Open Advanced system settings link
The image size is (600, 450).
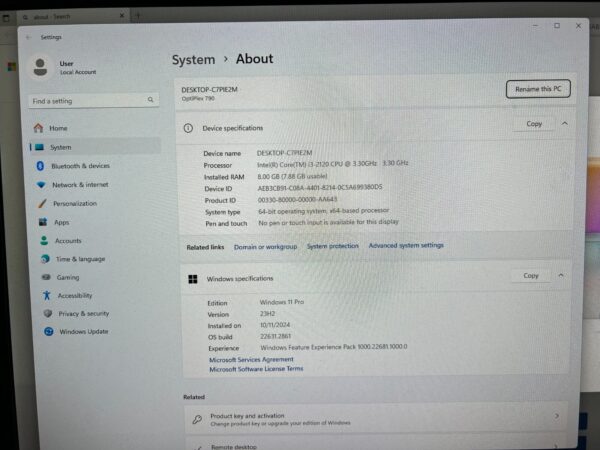(x=406, y=245)
